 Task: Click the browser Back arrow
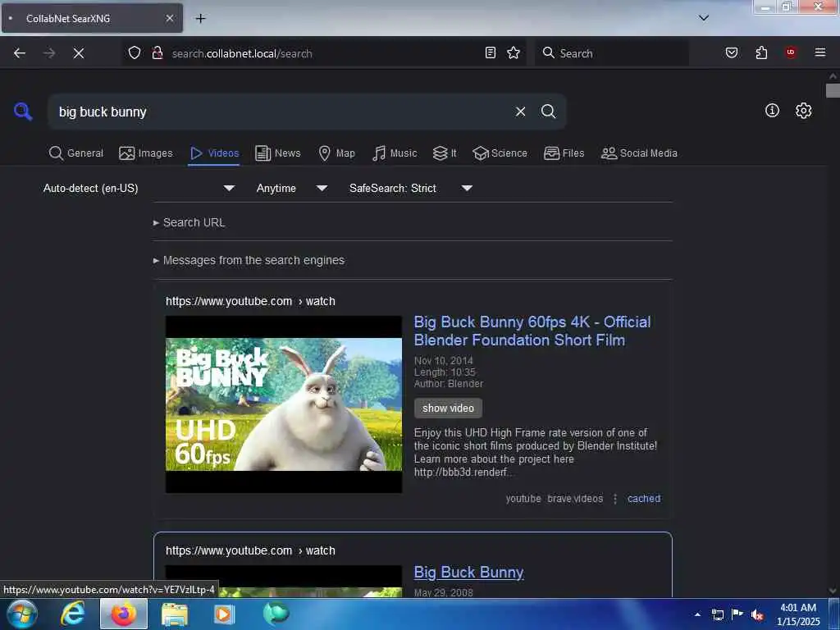pos(20,53)
